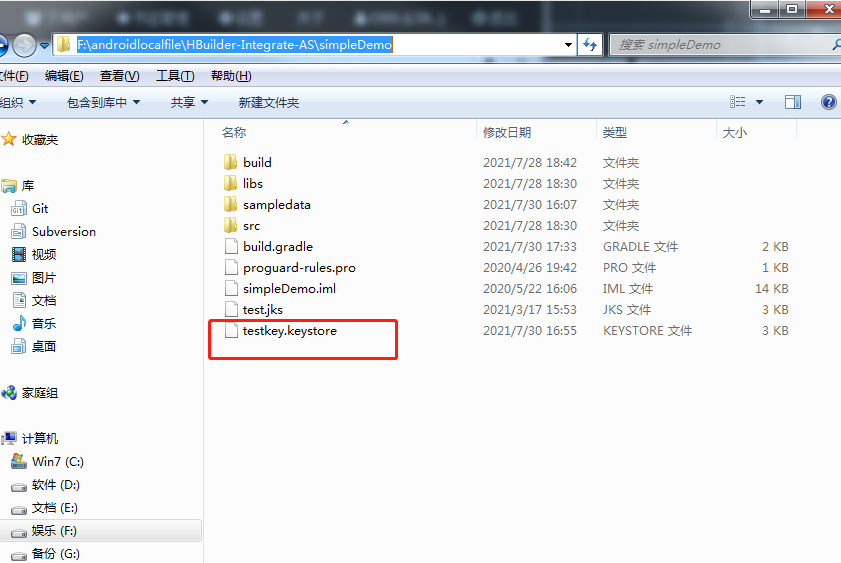Screen dimensions: 841x563
Task: Select the libs folder icon
Action: coord(231,183)
